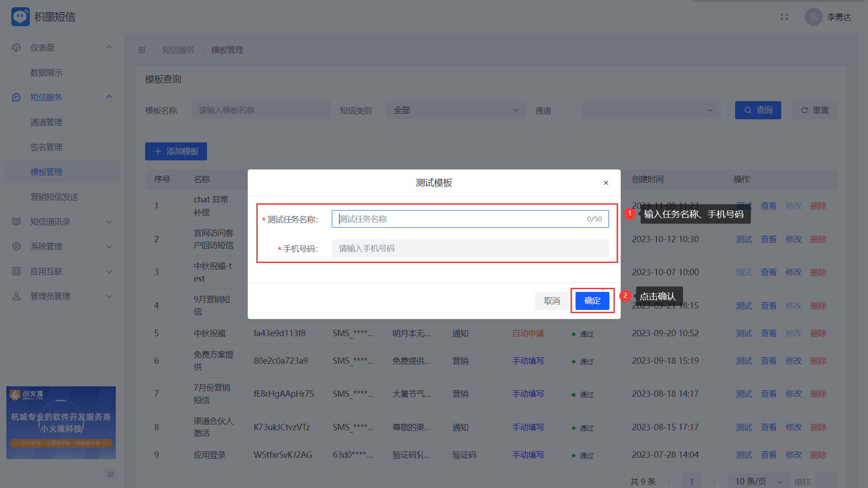Click the 仪表盘 dashboard icon
868x488 pixels.
17,47
